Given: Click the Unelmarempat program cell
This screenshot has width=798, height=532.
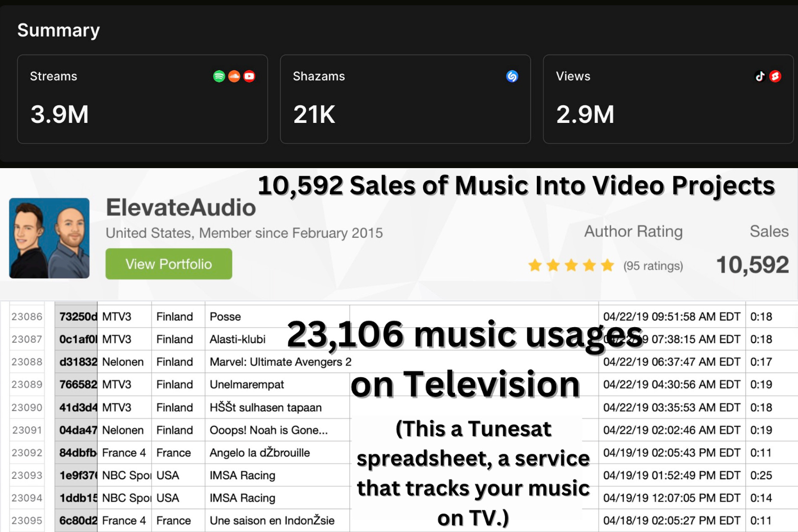Looking at the screenshot, I should pyautogui.click(x=277, y=384).
